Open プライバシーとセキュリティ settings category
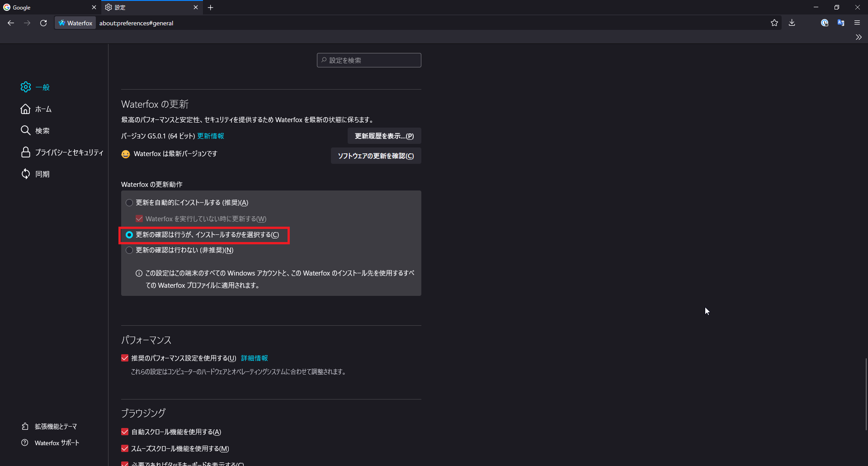Screen dimensions: 868x466 point(62,152)
